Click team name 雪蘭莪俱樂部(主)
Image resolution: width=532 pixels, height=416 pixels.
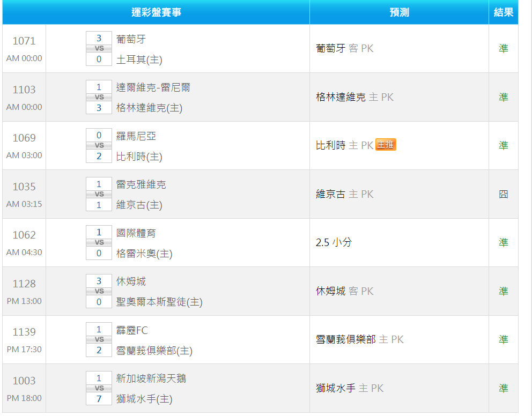tap(154, 351)
